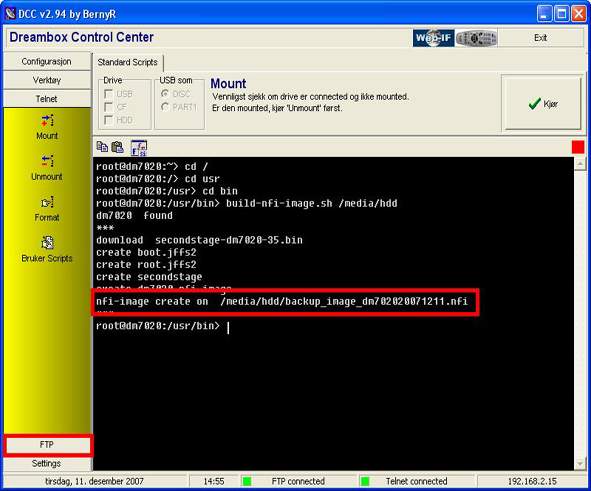Select the DISC radio option
Viewport: 591px width, 491px height.
tap(165, 93)
